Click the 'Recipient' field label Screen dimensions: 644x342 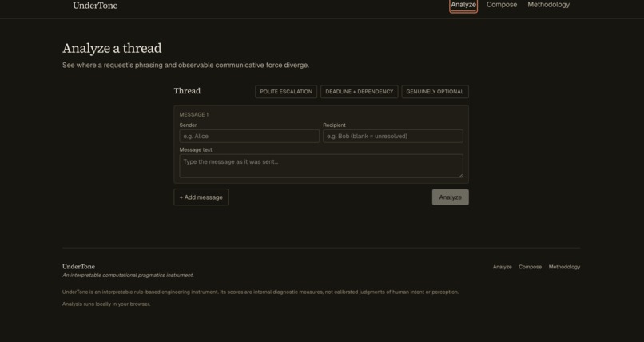(334, 125)
